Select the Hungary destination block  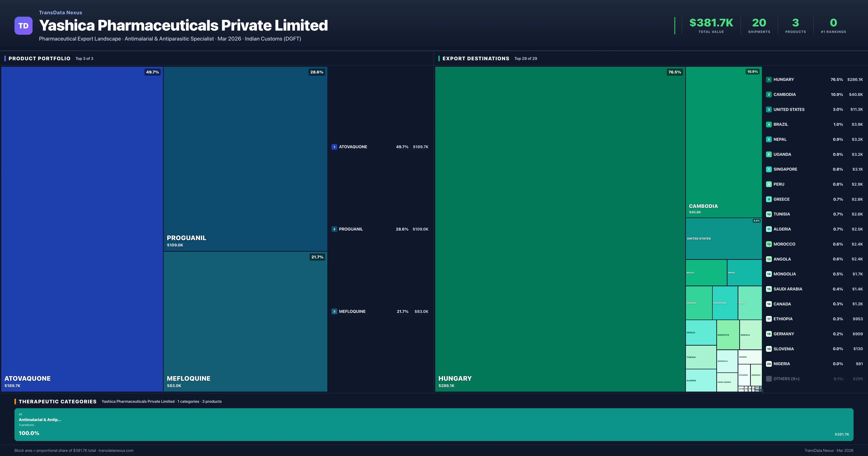tap(560, 229)
